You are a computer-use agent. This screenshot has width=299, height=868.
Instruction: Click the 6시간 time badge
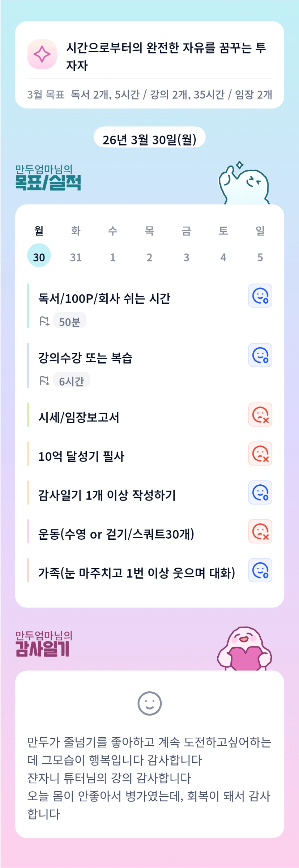pyautogui.click(x=72, y=381)
